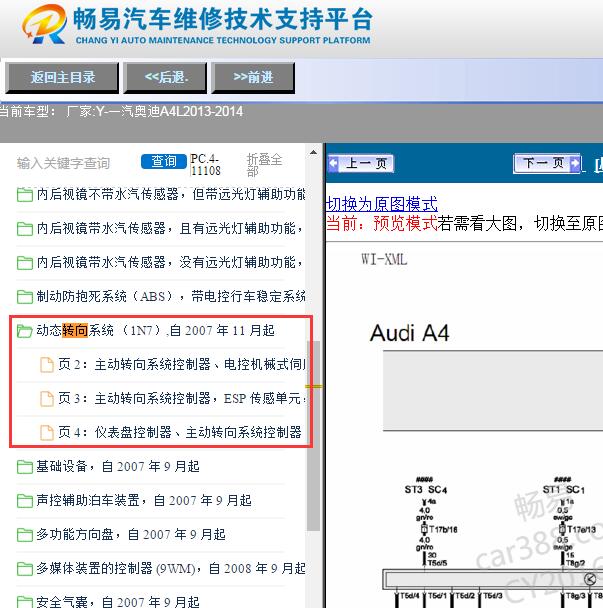The width and height of the screenshot is (603, 608).
Task: Click the 查询 search button
Action: pos(164,161)
